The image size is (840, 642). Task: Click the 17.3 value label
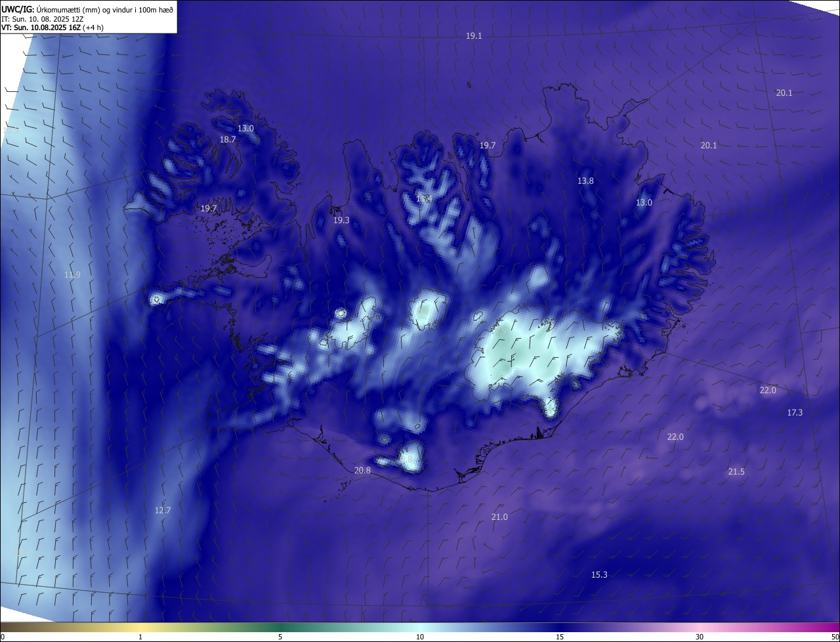pyautogui.click(x=795, y=413)
